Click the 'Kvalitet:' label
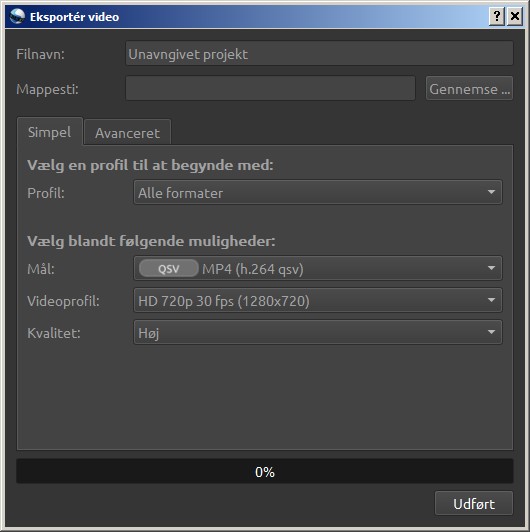Image resolution: width=530 pixels, height=532 pixels. coord(54,333)
